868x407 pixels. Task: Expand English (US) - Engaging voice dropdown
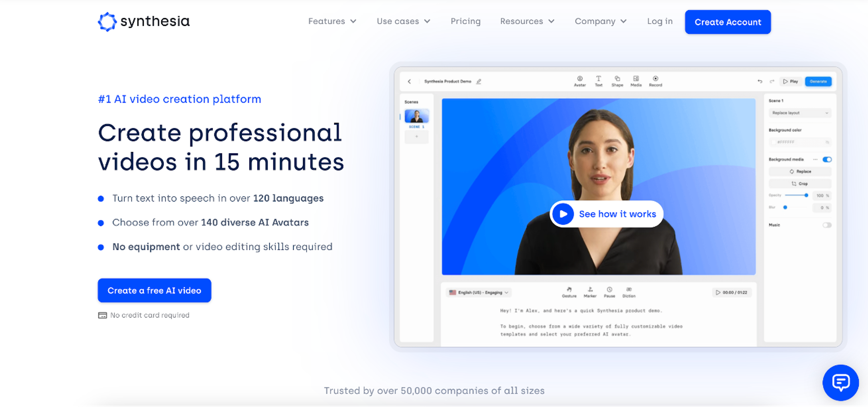[479, 292]
